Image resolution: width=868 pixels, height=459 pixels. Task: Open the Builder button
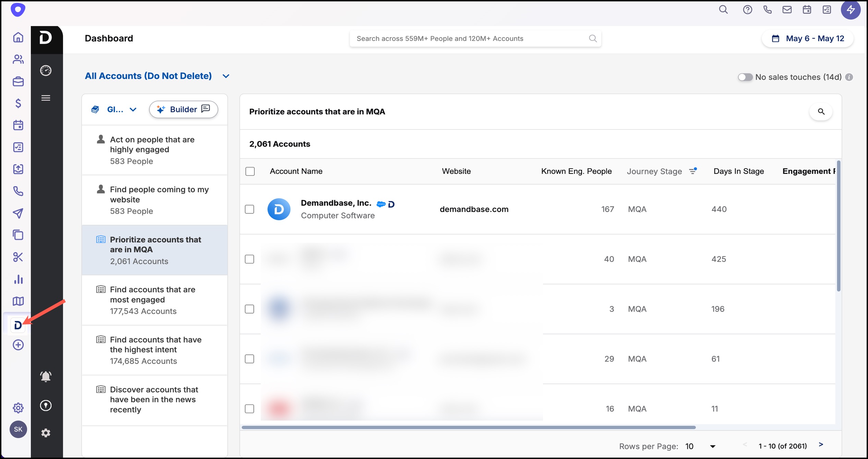[183, 109]
